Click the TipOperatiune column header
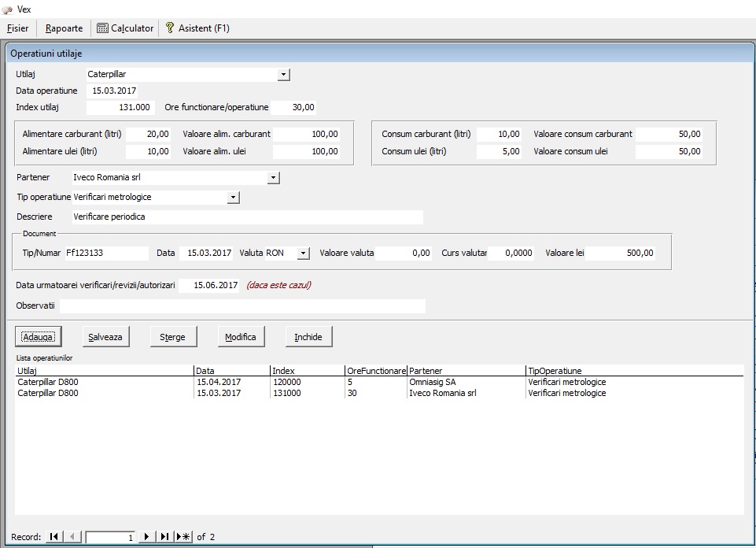The width and height of the screenshot is (756, 548). pyautogui.click(x=635, y=371)
